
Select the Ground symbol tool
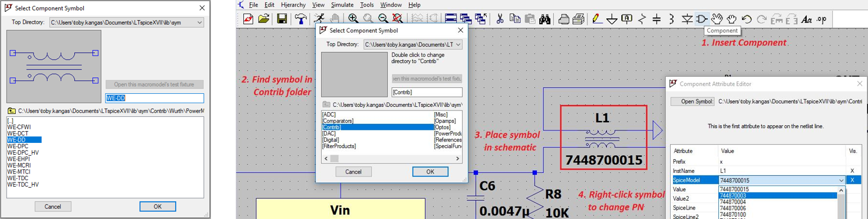612,19
